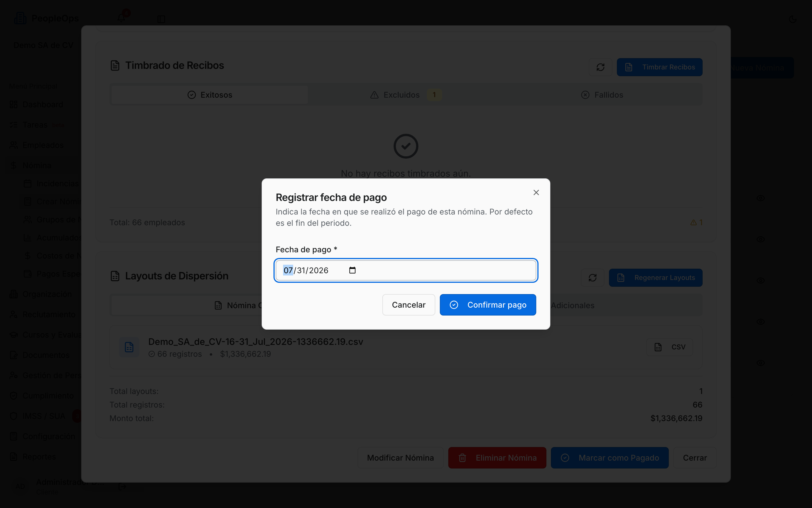Close the Registrar fecha de pago dialog
The width and height of the screenshot is (812, 508).
click(x=536, y=192)
